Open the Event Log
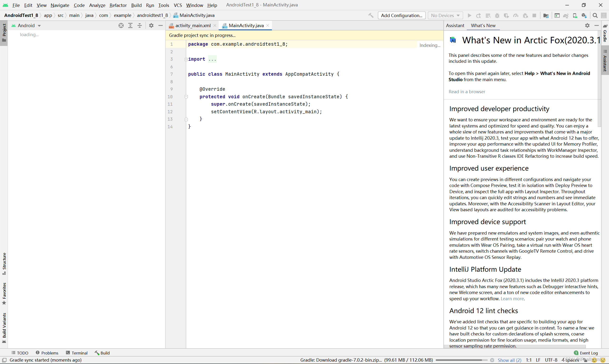Screen dimensions: 609x364 586,353
